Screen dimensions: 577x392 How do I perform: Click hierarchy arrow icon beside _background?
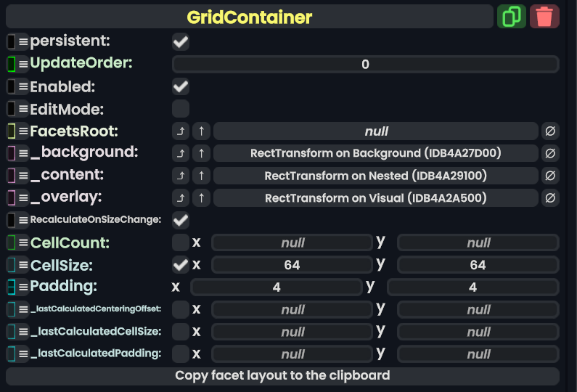(180, 153)
